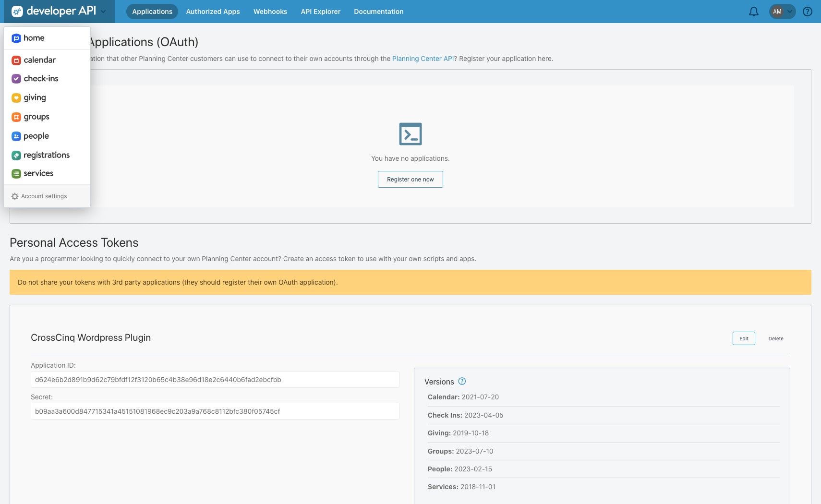Follow the Planning Center API link

tap(423, 59)
